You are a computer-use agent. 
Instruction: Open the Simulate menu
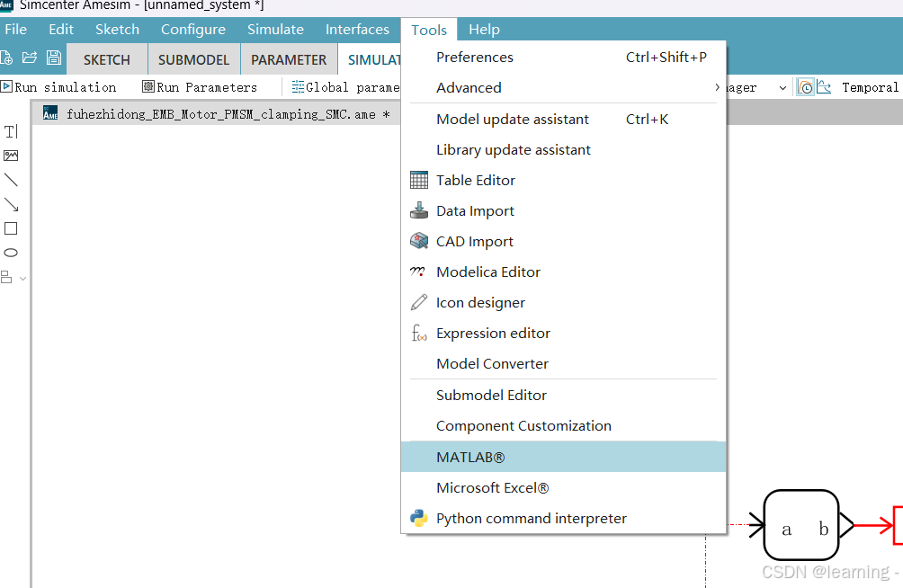click(275, 30)
